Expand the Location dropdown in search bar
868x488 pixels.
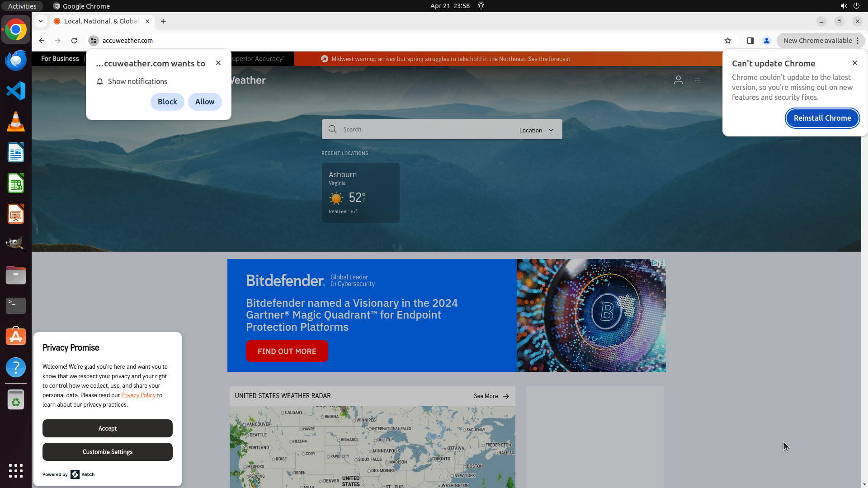coord(536,130)
